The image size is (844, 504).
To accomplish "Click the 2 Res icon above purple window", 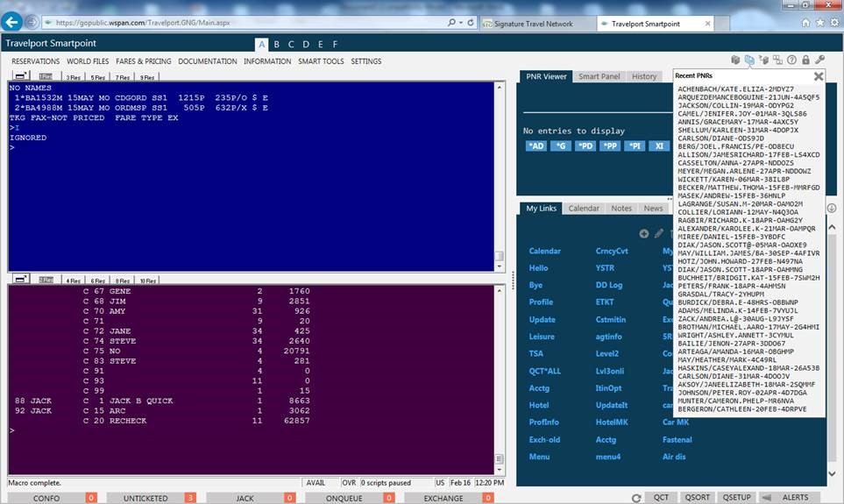I will [x=46, y=280].
